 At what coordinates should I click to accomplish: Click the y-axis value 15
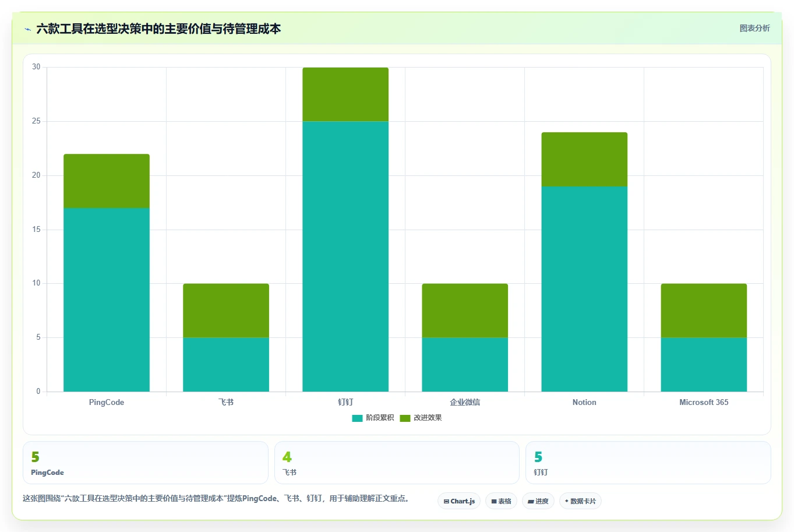pyautogui.click(x=36, y=230)
